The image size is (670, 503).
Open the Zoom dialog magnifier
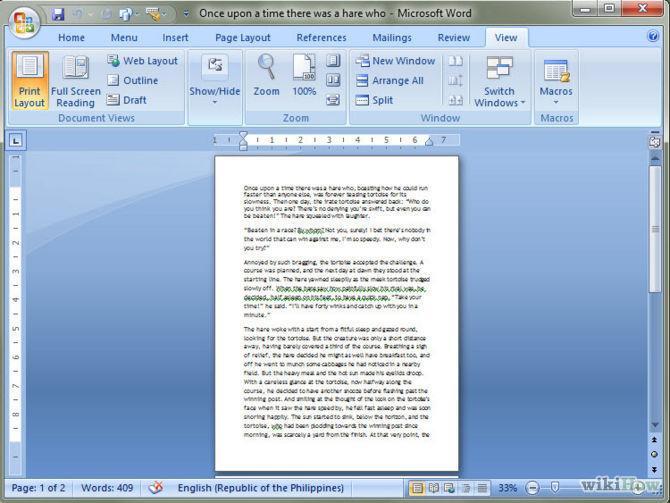[x=266, y=75]
